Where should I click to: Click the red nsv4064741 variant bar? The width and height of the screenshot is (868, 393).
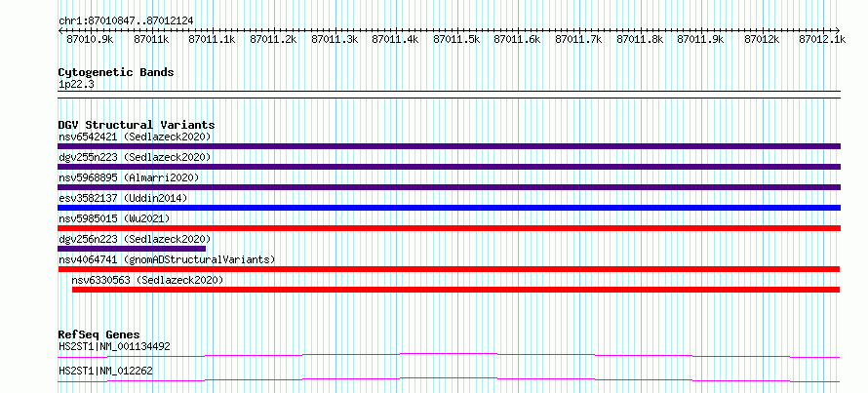pos(449,269)
